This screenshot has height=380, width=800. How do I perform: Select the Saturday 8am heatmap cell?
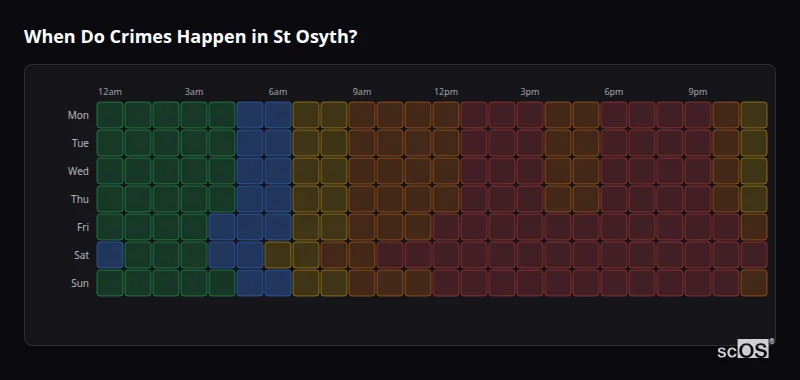click(x=334, y=255)
